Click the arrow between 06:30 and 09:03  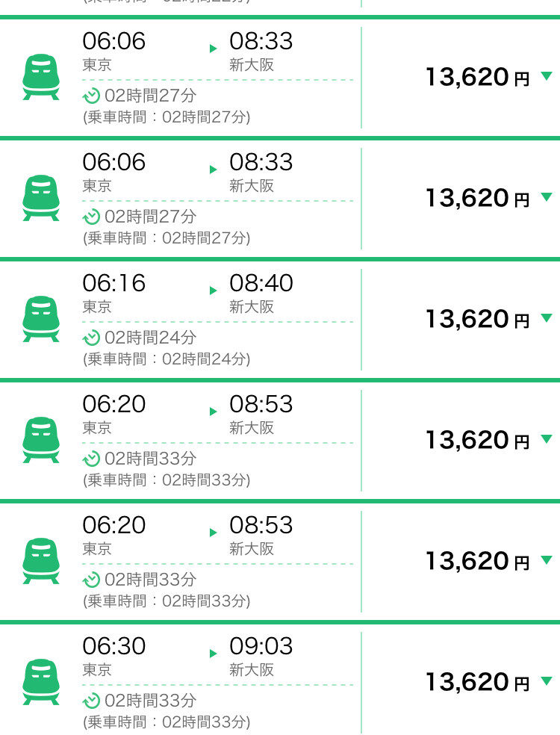coord(214,653)
